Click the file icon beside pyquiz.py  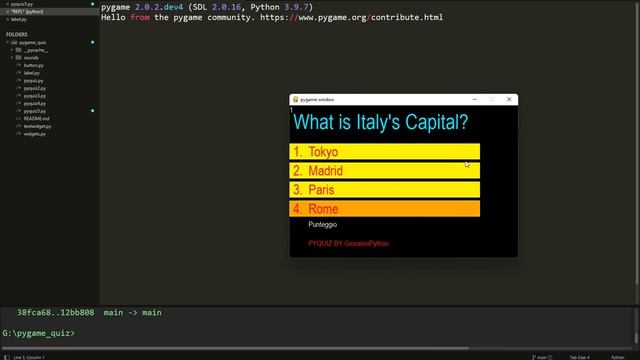click(18, 81)
